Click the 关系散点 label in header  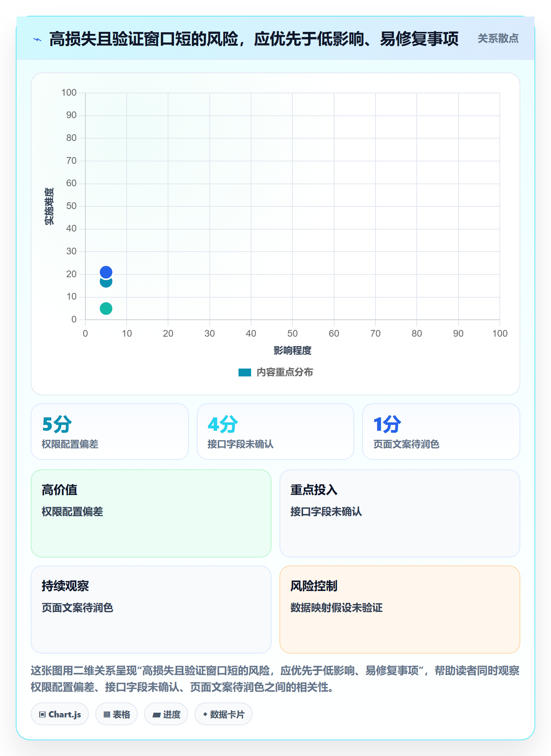click(x=498, y=39)
